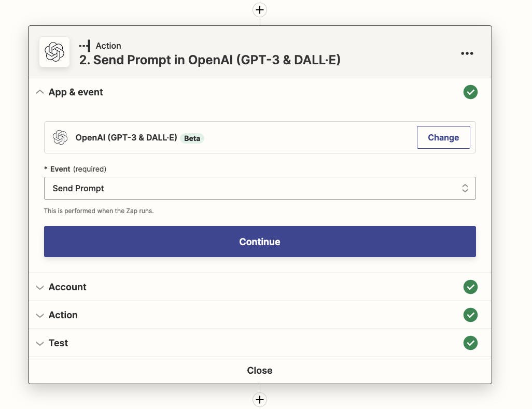Click the small OpenAI icon in app row

point(60,137)
